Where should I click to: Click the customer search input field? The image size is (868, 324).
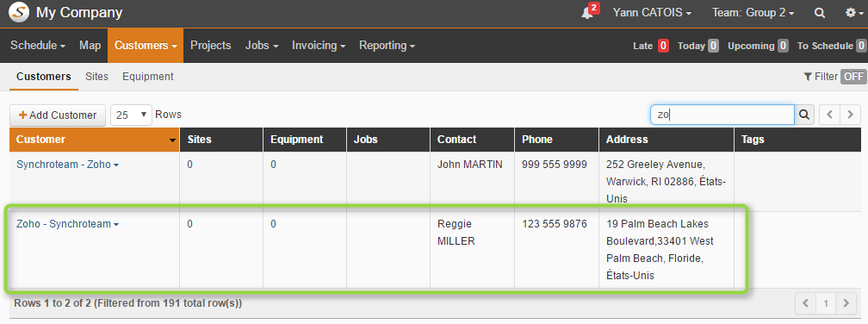tap(722, 115)
